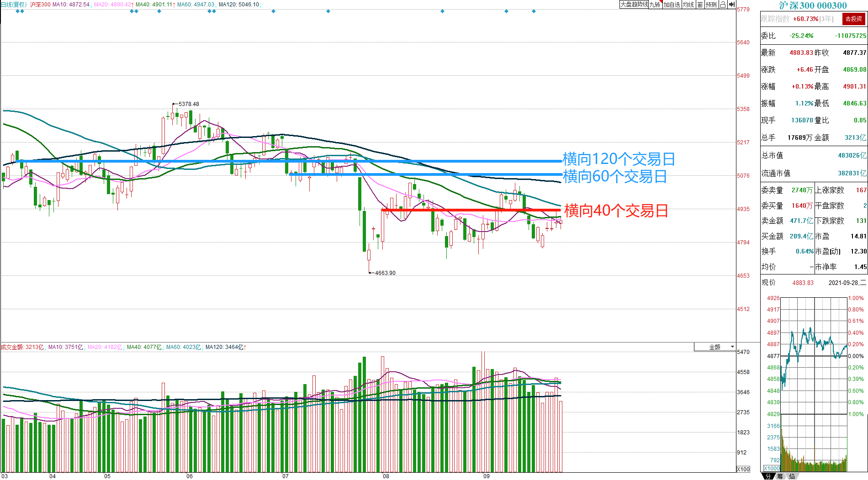Click first diamond info marker after month 09
This screenshot has width=868, height=480.
(x=506, y=11)
